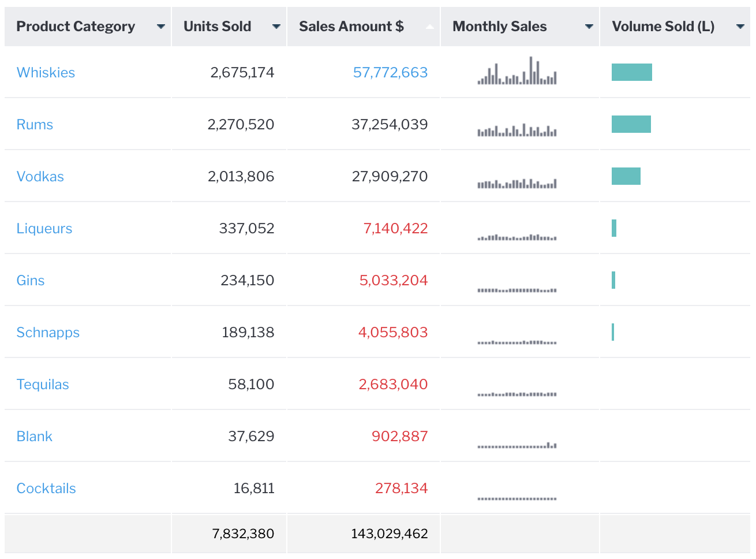The width and height of the screenshot is (756, 559).
Task: Click the Vodkas category link
Action: [x=40, y=177]
